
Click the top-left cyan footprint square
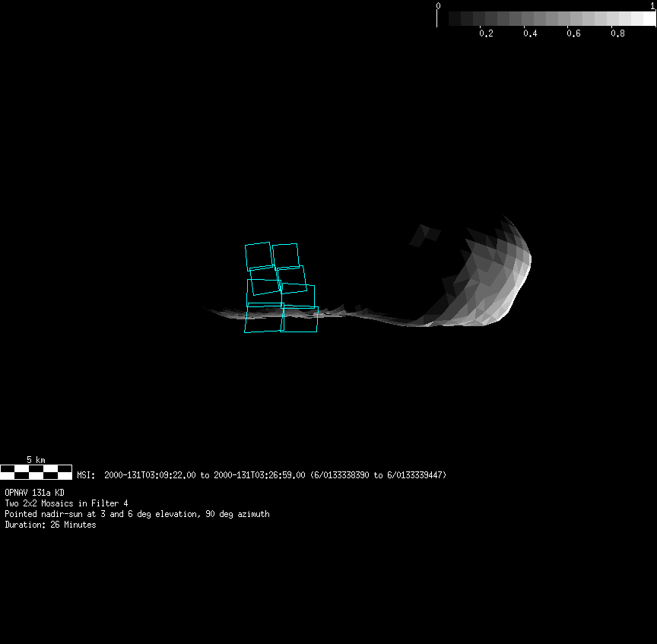pos(258,255)
